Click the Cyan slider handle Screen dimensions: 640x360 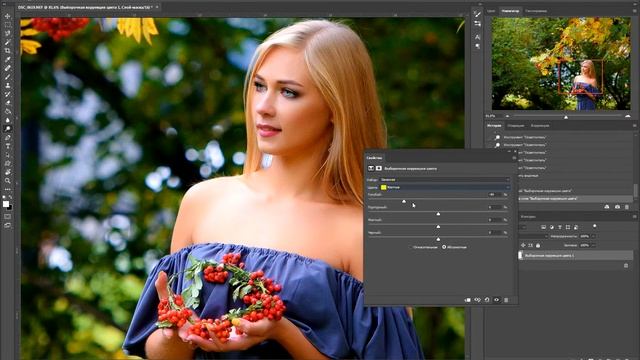404,201
